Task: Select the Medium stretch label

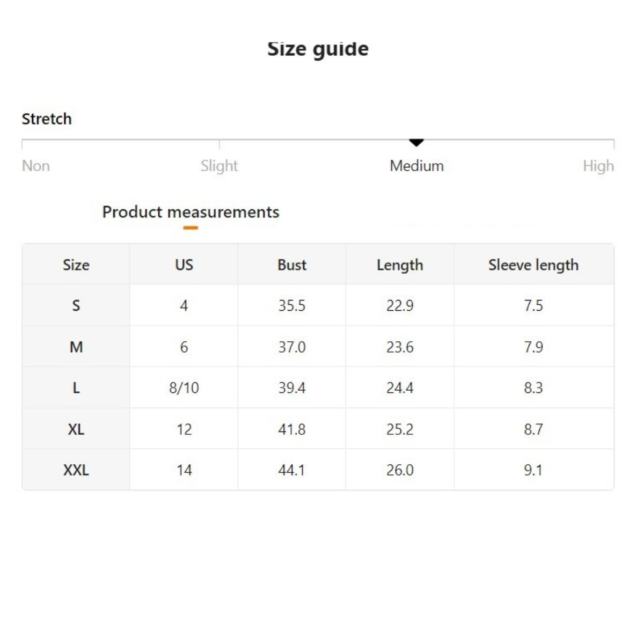Action: 416,166
